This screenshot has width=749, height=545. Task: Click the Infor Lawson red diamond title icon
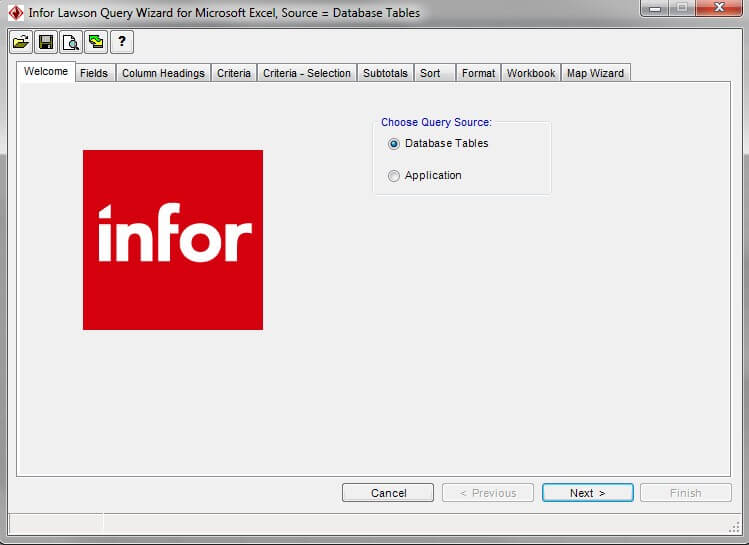coord(16,13)
